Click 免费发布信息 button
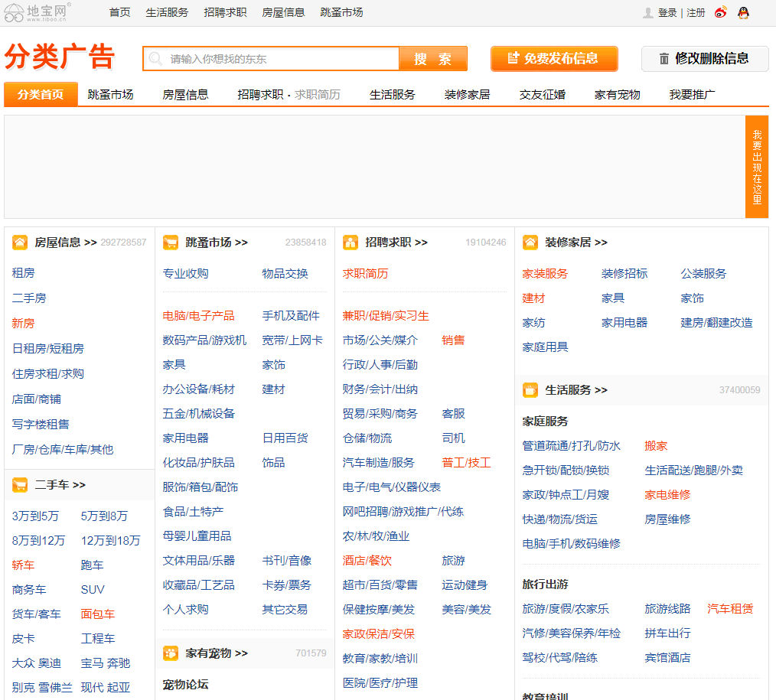Screen dimensions: 776x700 coord(554,58)
